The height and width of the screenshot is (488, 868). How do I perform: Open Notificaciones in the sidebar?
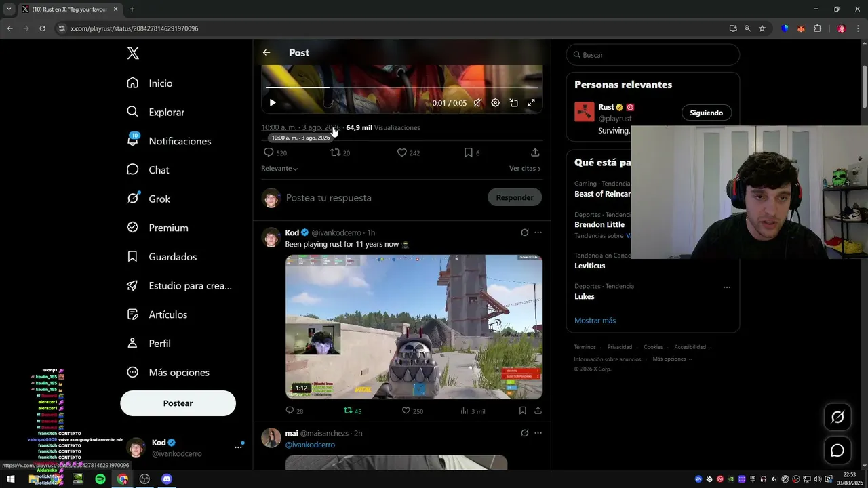pos(169,141)
